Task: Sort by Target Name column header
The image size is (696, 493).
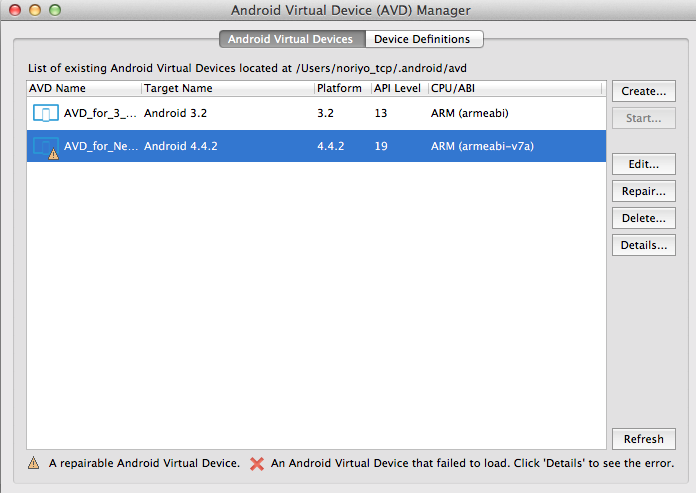Action: [228, 88]
